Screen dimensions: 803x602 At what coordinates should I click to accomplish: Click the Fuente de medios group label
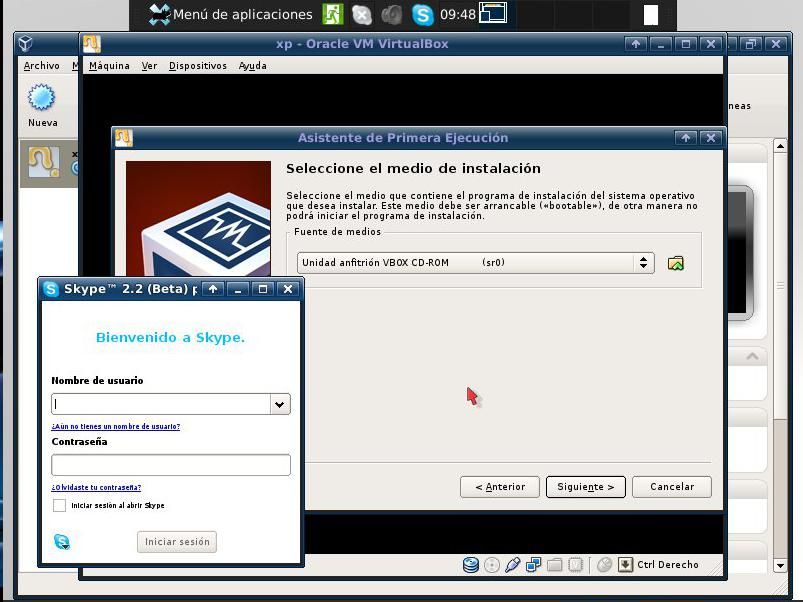337,232
